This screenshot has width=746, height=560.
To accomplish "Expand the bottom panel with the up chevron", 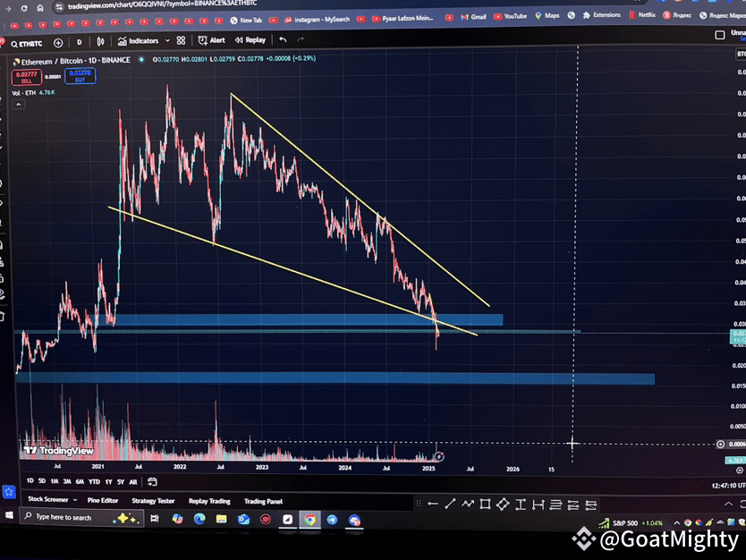I will tap(728, 504).
